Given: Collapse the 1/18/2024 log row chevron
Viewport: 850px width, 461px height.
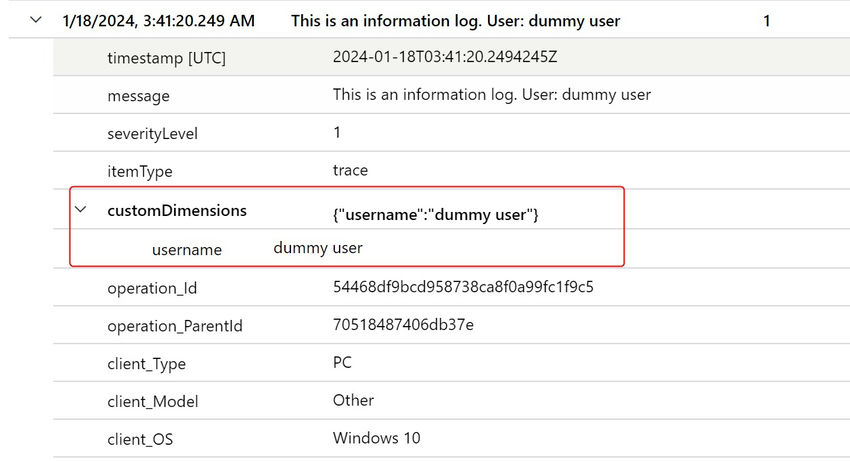Looking at the screenshot, I should click(x=36, y=20).
